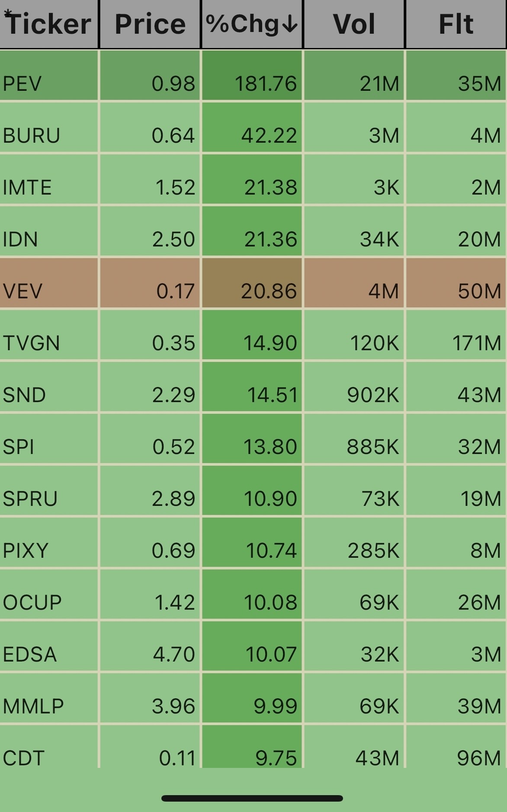Select the MMLP ticker
The width and height of the screenshot is (507, 812).
click(x=33, y=706)
